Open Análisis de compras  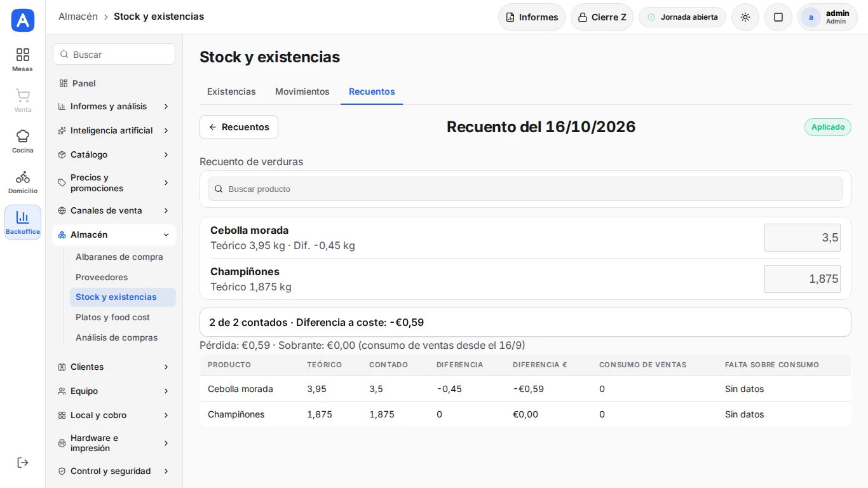tap(123, 337)
